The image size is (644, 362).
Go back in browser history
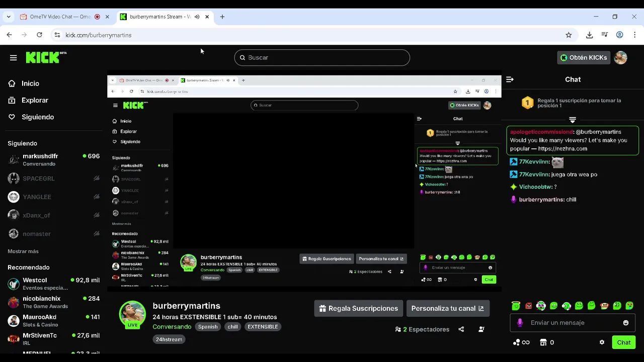click(9, 35)
